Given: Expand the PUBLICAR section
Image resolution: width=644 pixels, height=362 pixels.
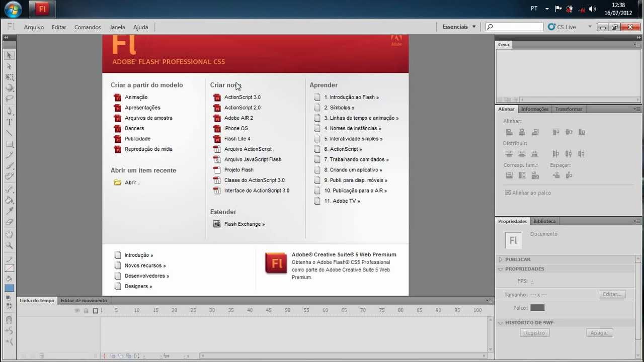Looking at the screenshot, I should click(x=501, y=259).
